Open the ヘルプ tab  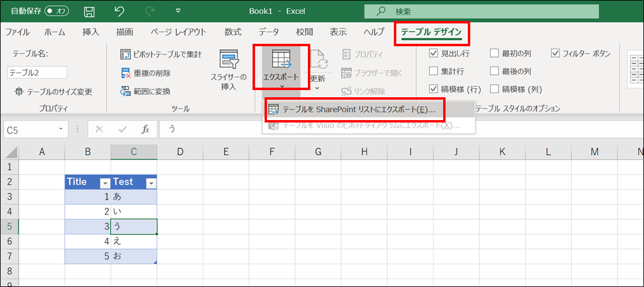click(x=374, y=32)
